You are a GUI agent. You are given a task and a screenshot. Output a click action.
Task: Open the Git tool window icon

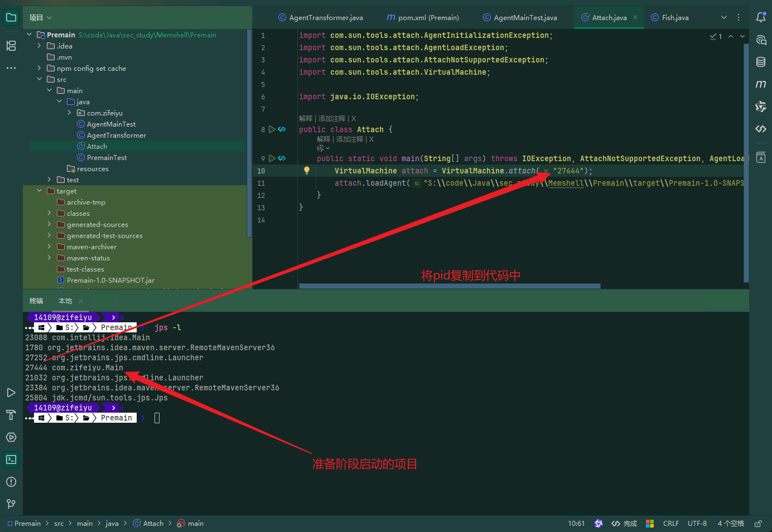pos(11,504)
